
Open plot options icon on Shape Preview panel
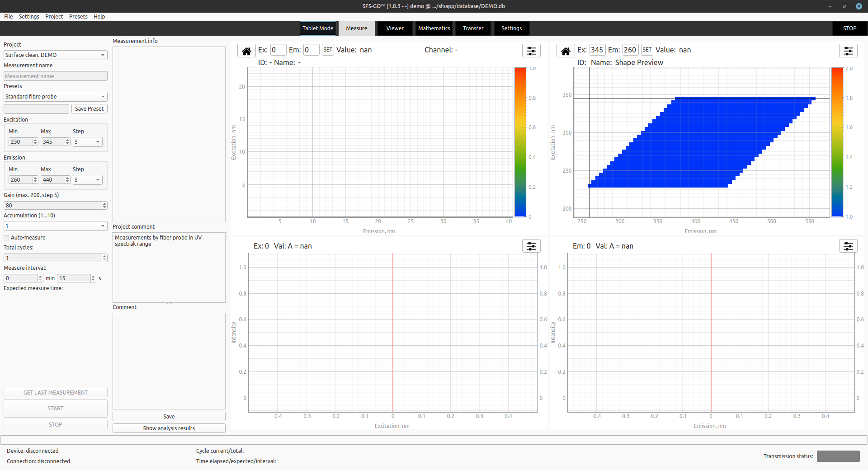pos(848,51)
